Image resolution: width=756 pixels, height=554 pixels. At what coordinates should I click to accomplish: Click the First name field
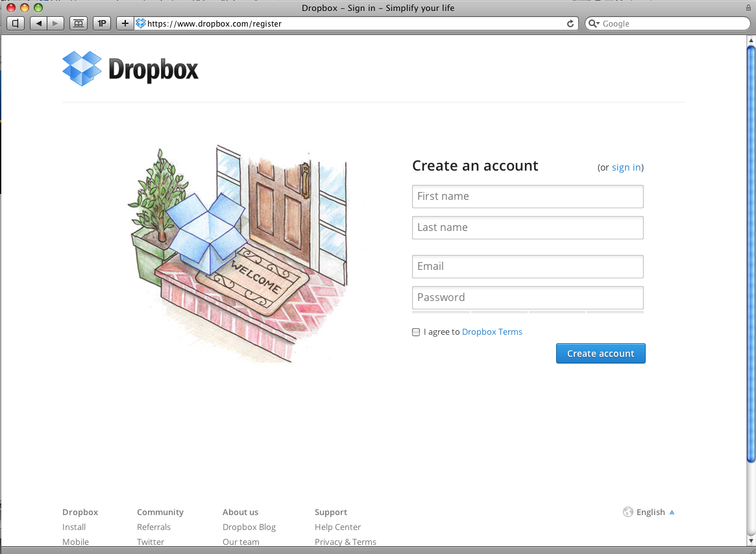[x=528, y=197]
